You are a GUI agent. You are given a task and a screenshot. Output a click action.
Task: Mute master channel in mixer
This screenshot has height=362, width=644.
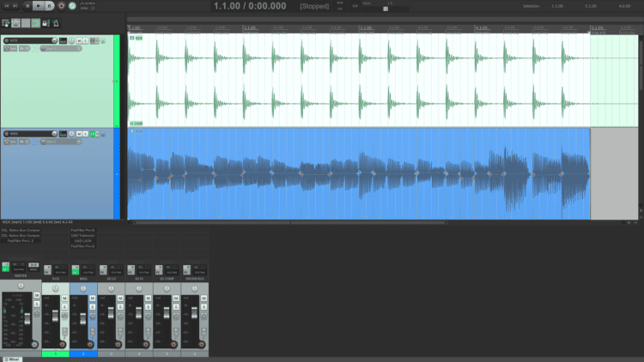tap(37, 295)
